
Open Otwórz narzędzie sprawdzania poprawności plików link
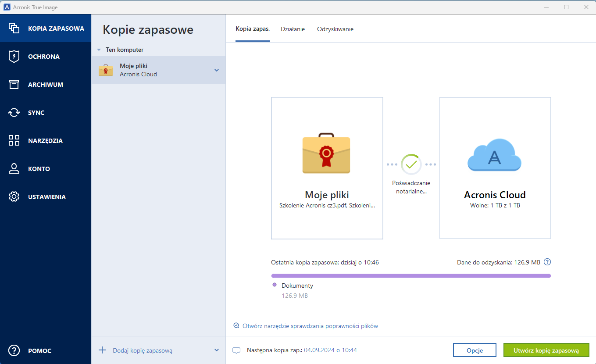click(x=310, y=326)
